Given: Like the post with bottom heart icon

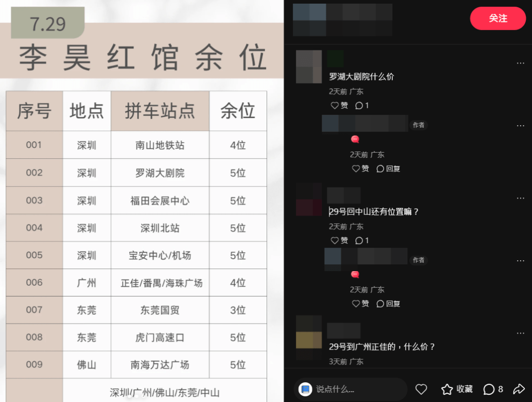Looking at the screenshot, I should click(x=421, y=389).
